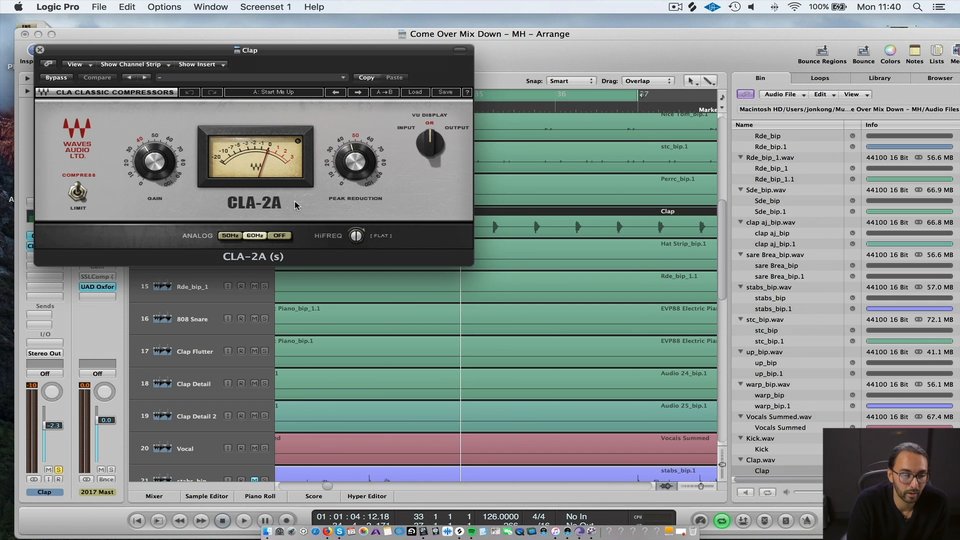Open Spotlight search in menu bar

click(917, 7)
